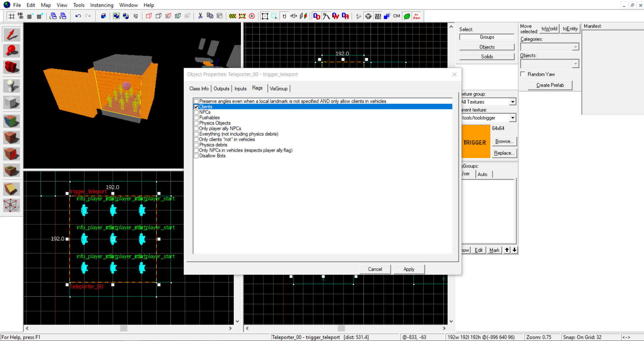Click the orange TRIGGER texture preview

pos(476,141)
